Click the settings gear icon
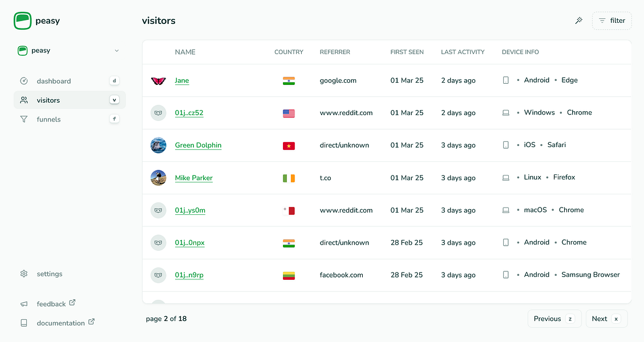The image size is (644, 342). (x=24, y=274)
